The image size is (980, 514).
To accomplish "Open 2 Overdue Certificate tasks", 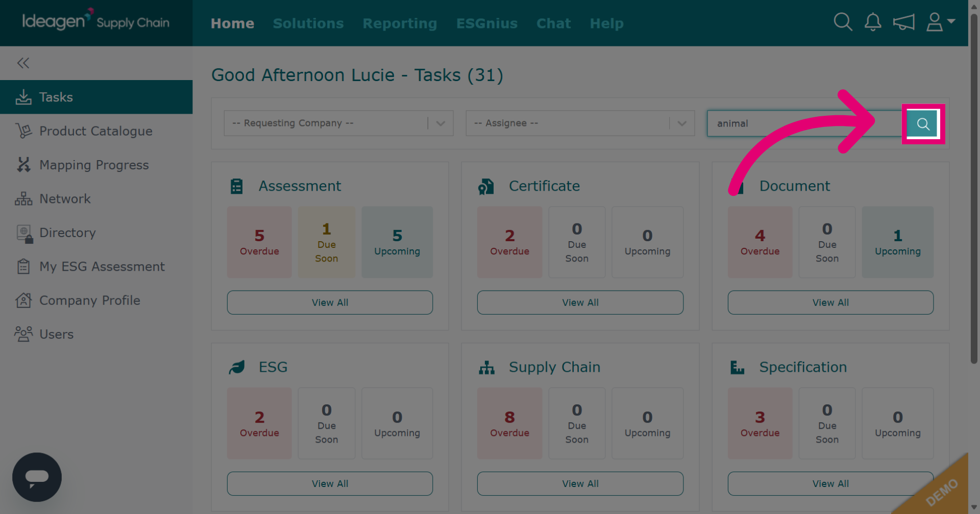I will pyautogui.click(x=510, y=242).
